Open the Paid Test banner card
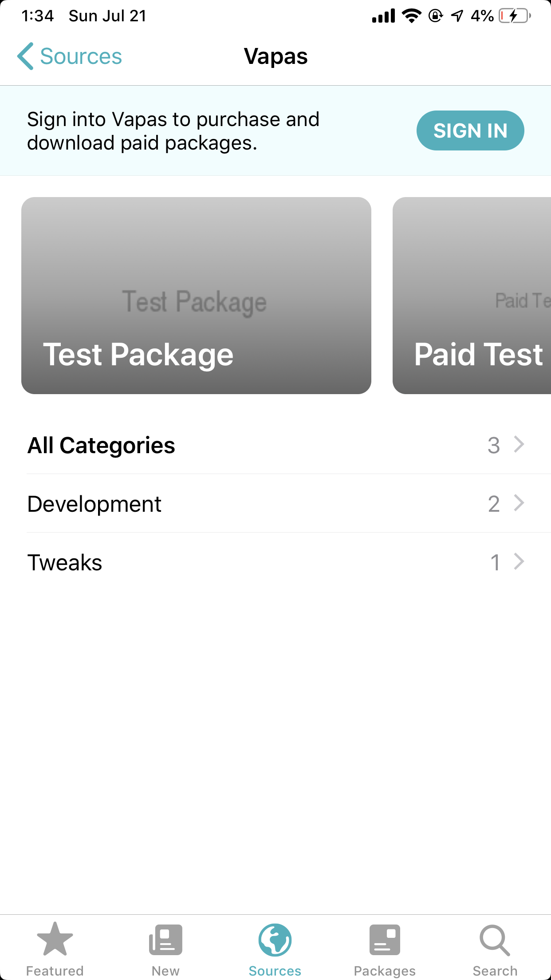The height and width of the screenshot is (980, 551). coord(472,295)
